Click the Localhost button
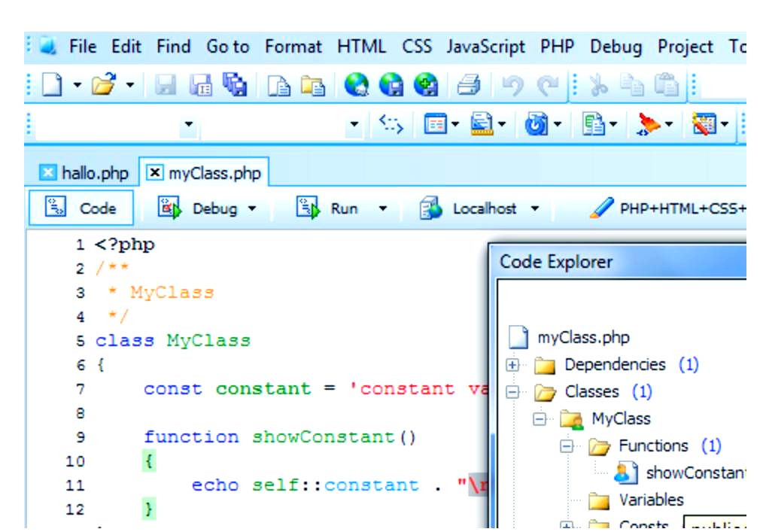Screen dimensions: 760x532 coord(467,209)
